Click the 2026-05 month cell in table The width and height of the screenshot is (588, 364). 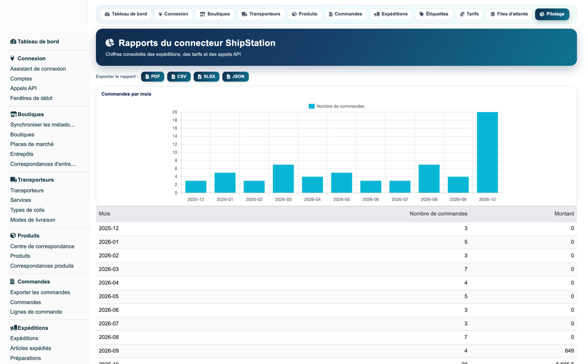109,296
